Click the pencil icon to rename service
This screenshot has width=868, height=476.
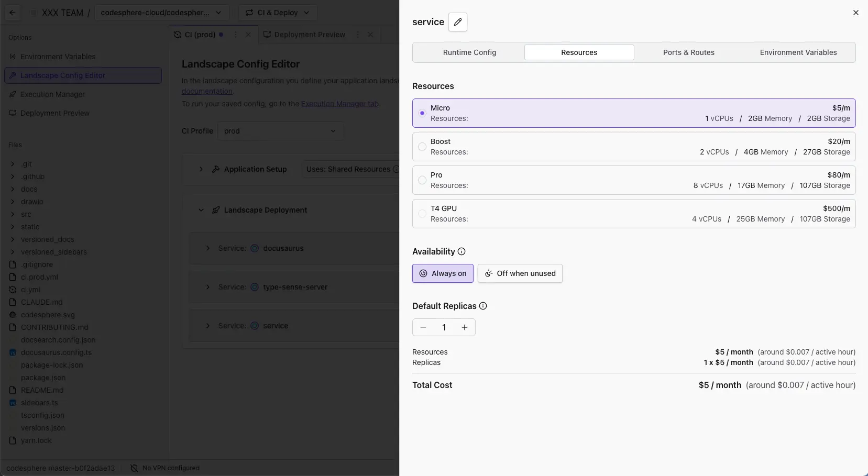click(457, 22)
